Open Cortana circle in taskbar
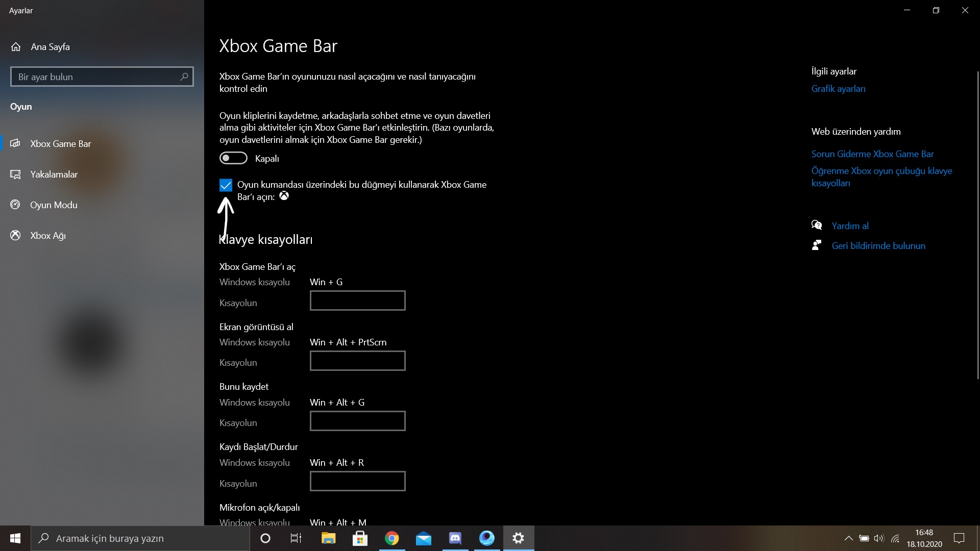 pyautogui.click(x=265, y=538)
